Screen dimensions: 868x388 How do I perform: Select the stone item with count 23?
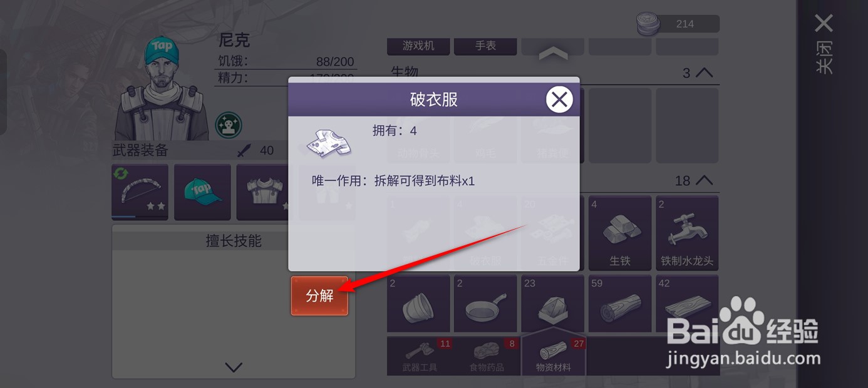tap(552, 304)
